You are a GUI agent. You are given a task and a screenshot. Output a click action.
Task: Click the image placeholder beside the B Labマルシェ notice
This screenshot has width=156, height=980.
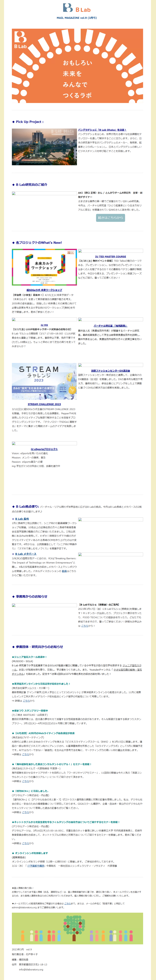point(44,605)
